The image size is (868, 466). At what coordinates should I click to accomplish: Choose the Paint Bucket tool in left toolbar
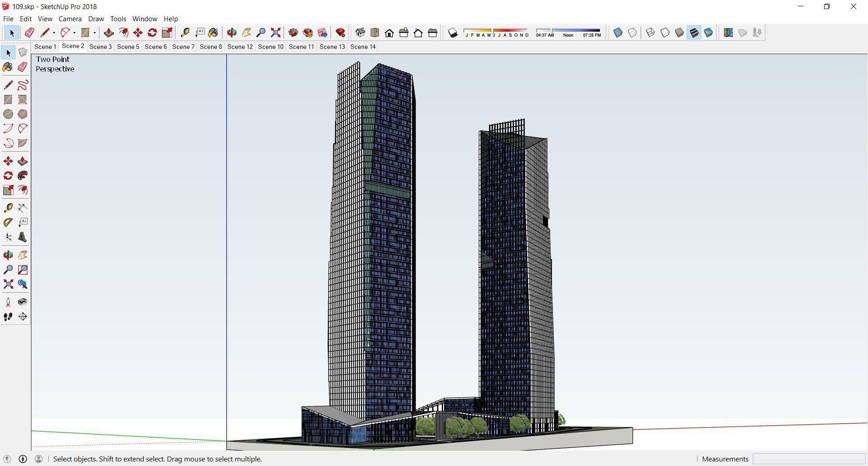click(x=8, y=67)
